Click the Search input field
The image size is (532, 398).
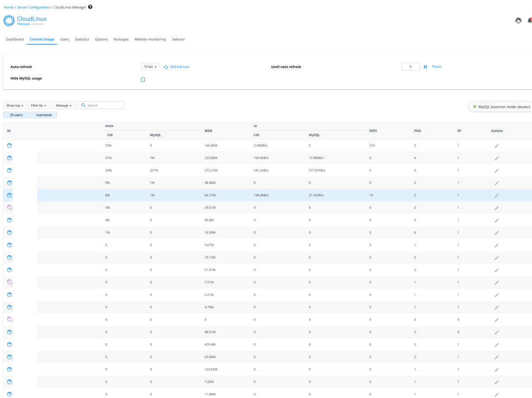pyautogui.click(x=104, y=106)
